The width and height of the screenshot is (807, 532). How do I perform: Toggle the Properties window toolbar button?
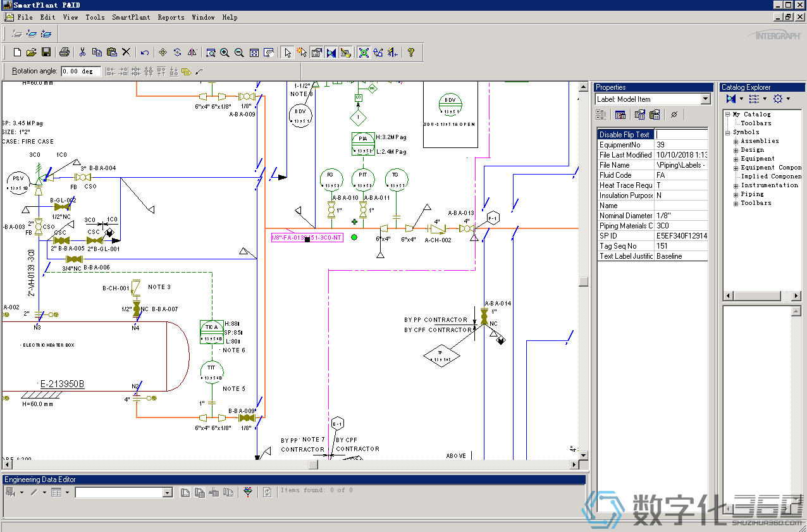pos(316,53)
